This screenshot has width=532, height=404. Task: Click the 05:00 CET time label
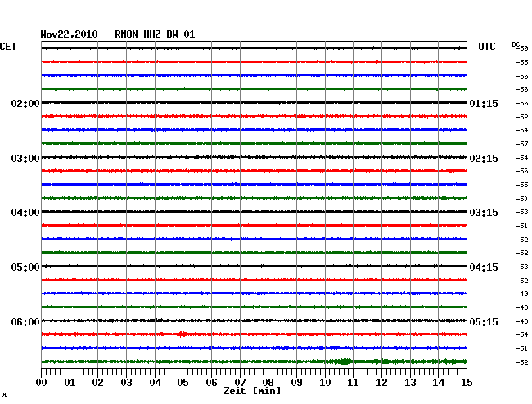pos(25,267)
